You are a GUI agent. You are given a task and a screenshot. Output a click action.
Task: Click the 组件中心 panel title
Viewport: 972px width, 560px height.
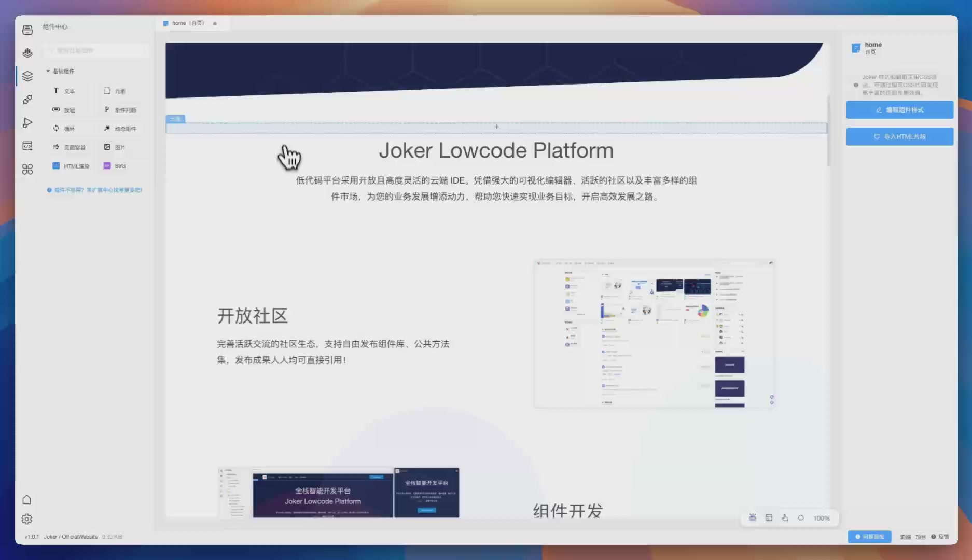click(55, 26)
